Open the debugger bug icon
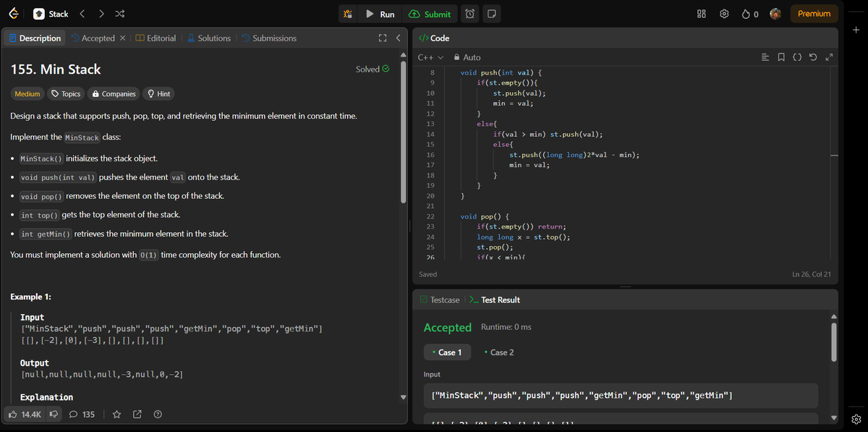Image resolution: width=868 pixels, height=432 pixels. [348, 14]
